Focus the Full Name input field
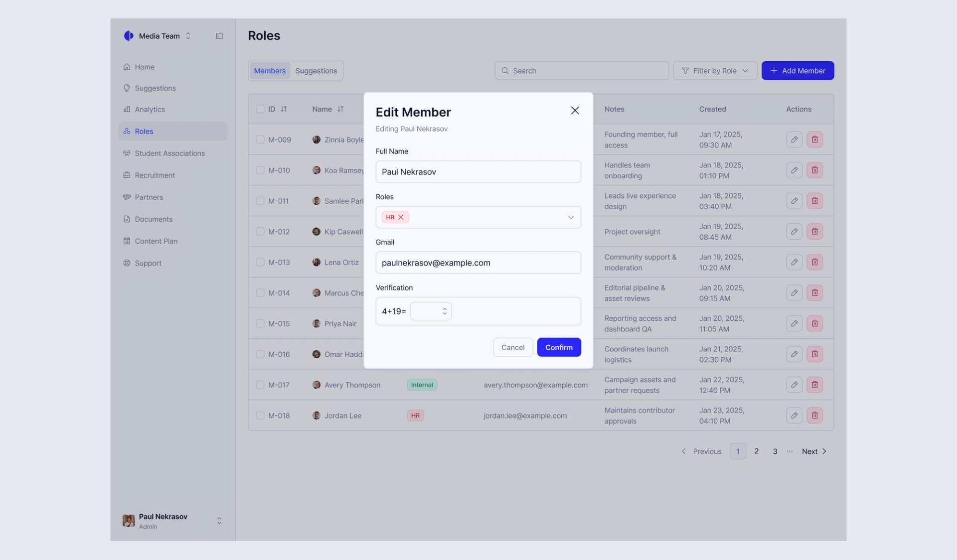 click(478, 172)
